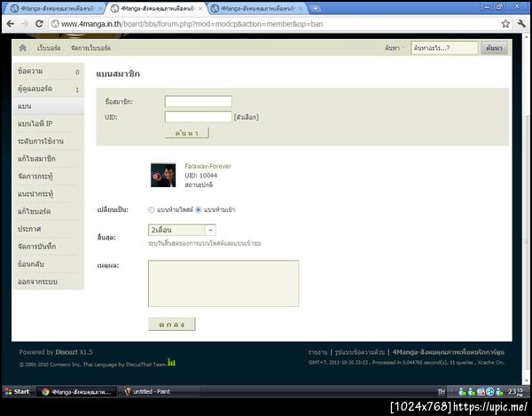
Task: Click the UID input field
Action: (x=198, y=117)
